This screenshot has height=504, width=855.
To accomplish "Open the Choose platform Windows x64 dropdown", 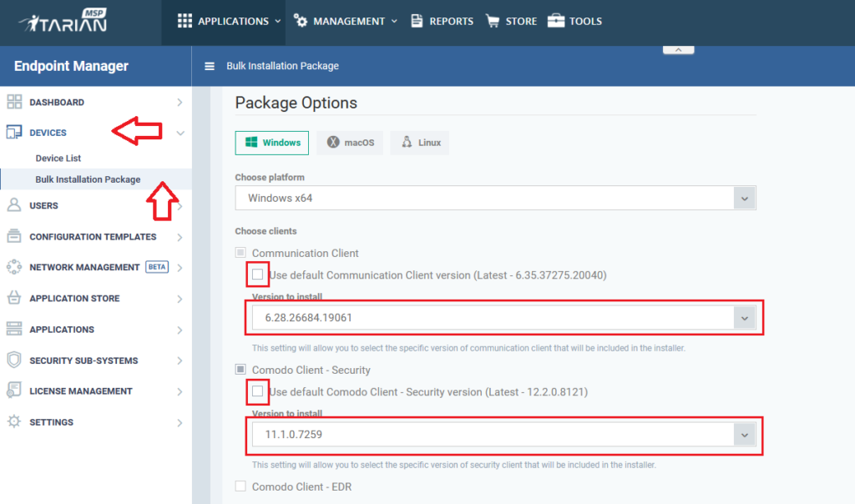I will pos(495,198).
